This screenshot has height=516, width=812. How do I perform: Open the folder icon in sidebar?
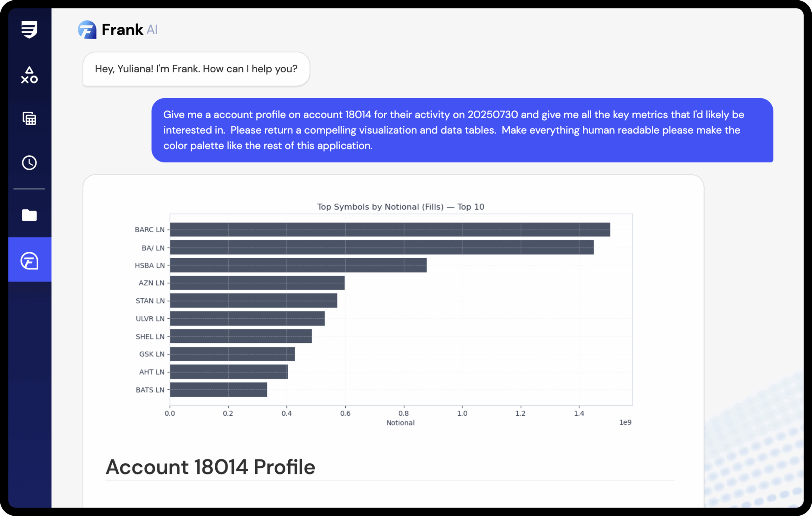click(x=29, y=215)
